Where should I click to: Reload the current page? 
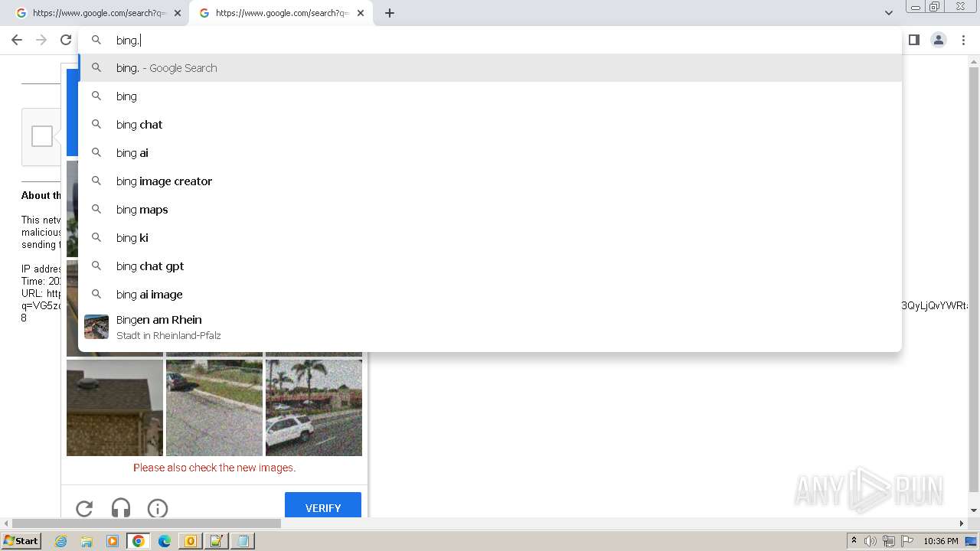pyautogui.click(x=66, y=40)
